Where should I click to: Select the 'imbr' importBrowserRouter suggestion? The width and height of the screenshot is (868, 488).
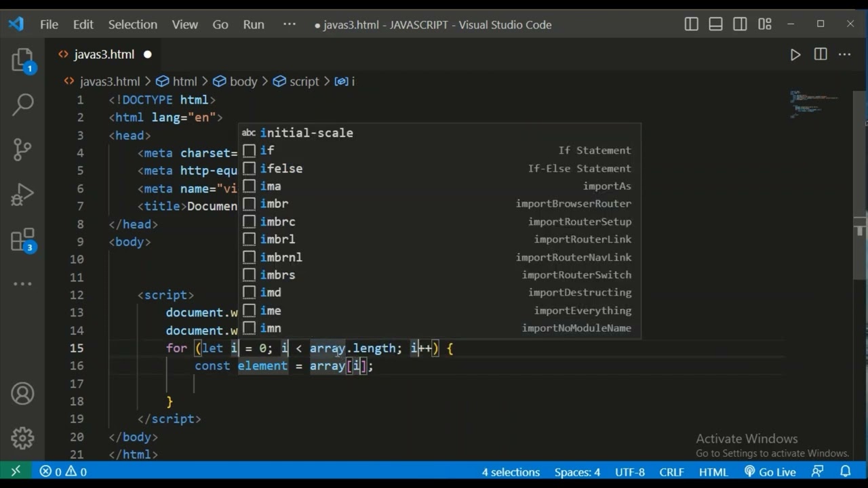[x=439, y=203]
